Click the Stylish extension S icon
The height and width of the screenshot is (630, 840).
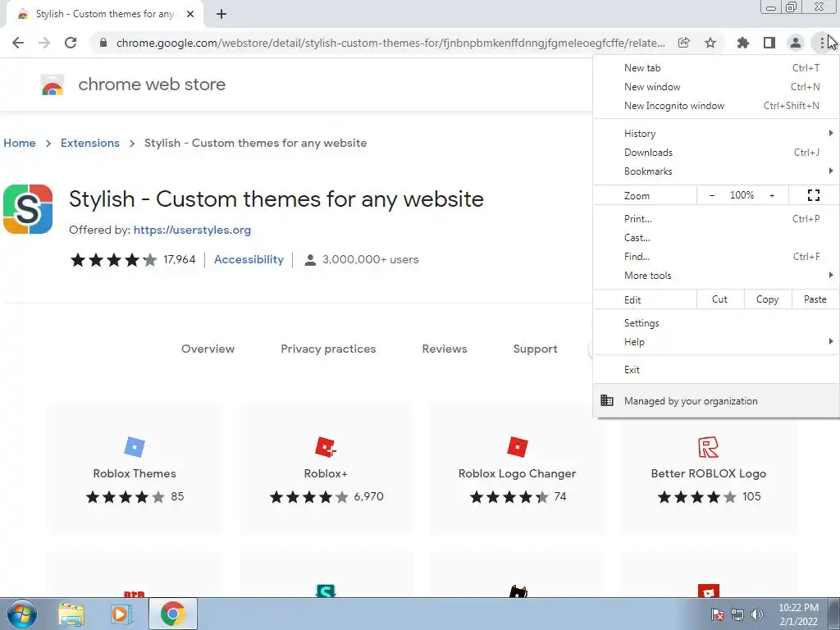coord(28,209)
